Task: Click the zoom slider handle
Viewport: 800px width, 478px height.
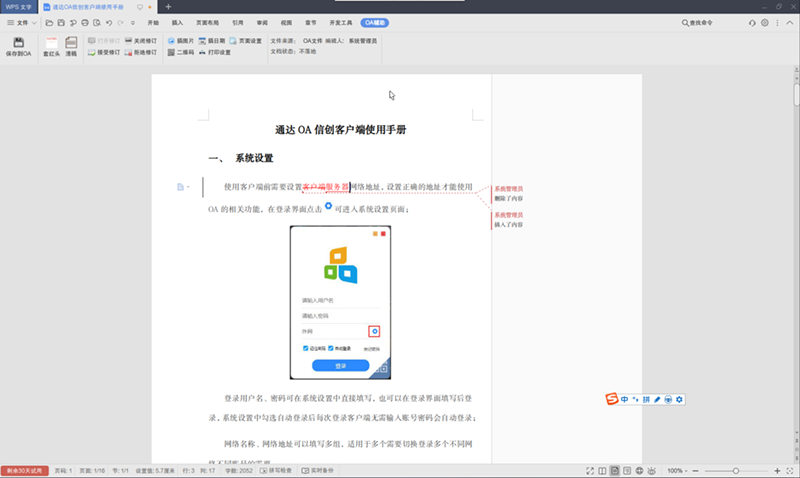Action: point(736,471)
